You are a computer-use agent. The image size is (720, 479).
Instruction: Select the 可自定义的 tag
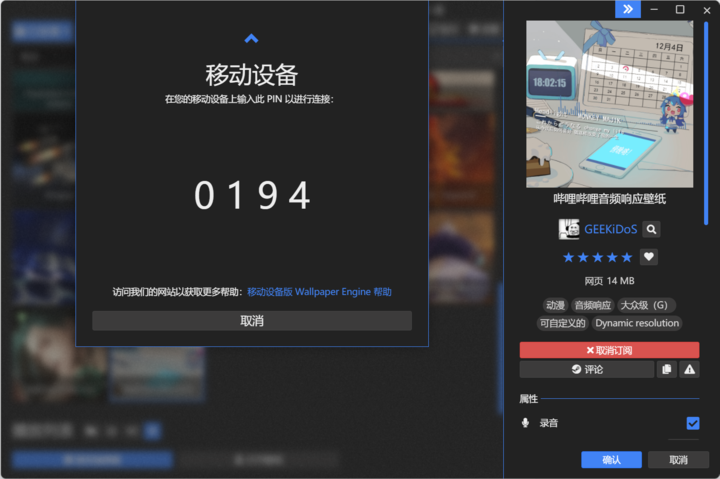562,323
